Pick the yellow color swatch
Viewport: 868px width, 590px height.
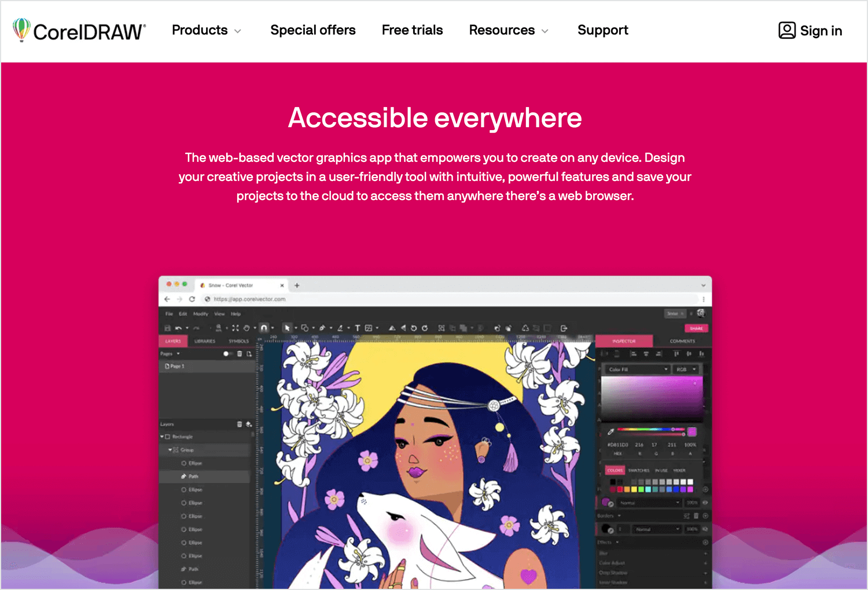coord(634,489)
